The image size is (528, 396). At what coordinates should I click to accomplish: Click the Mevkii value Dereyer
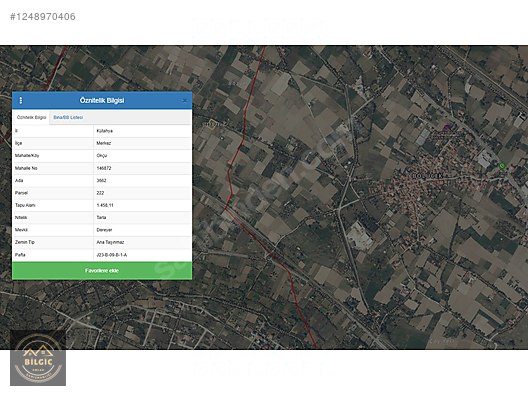coord(104,230)
